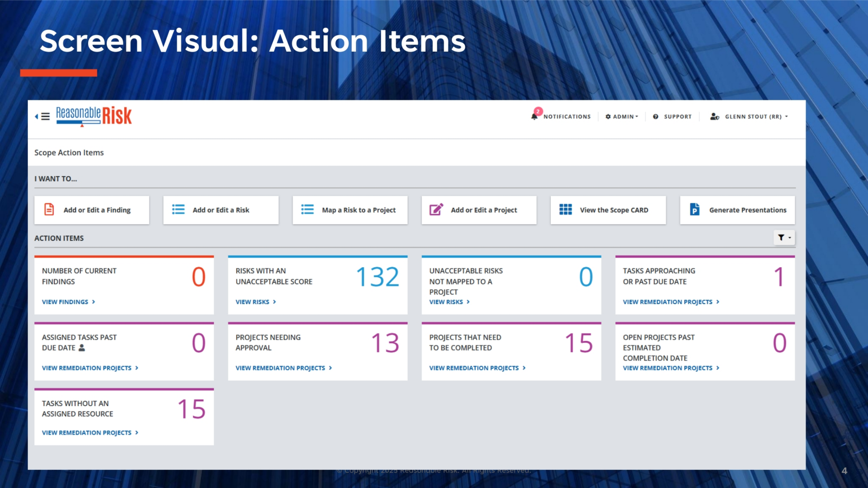Open the notifications bell icon
Viewport: 868px width, 488px height.
coord(534,116)
